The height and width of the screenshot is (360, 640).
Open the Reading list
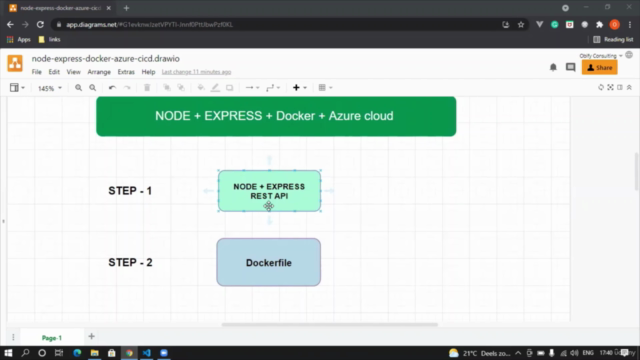point(613,40)
